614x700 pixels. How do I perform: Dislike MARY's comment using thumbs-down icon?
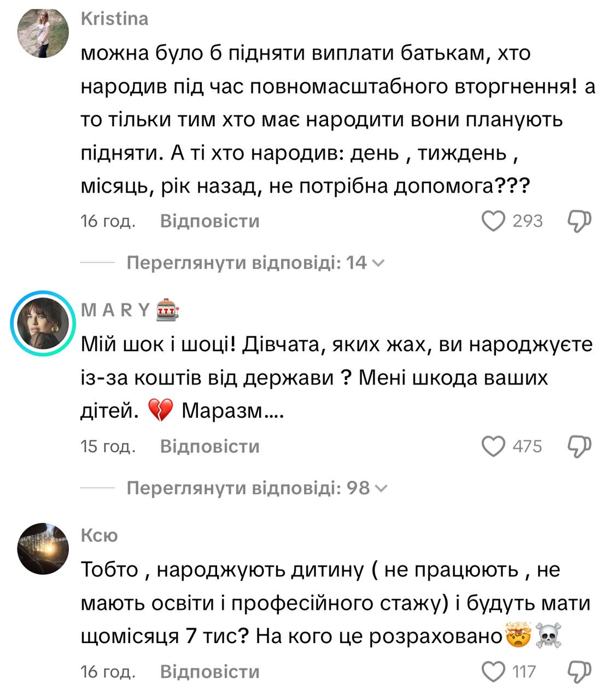pyautogui.click(x=580, y=447)
